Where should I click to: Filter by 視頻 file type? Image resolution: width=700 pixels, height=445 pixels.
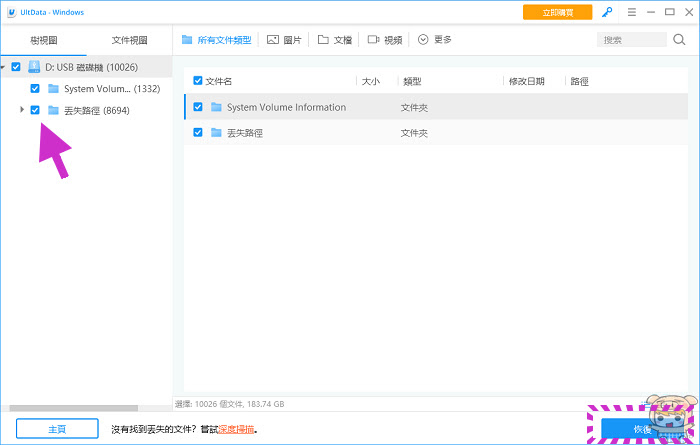(385, 40)
